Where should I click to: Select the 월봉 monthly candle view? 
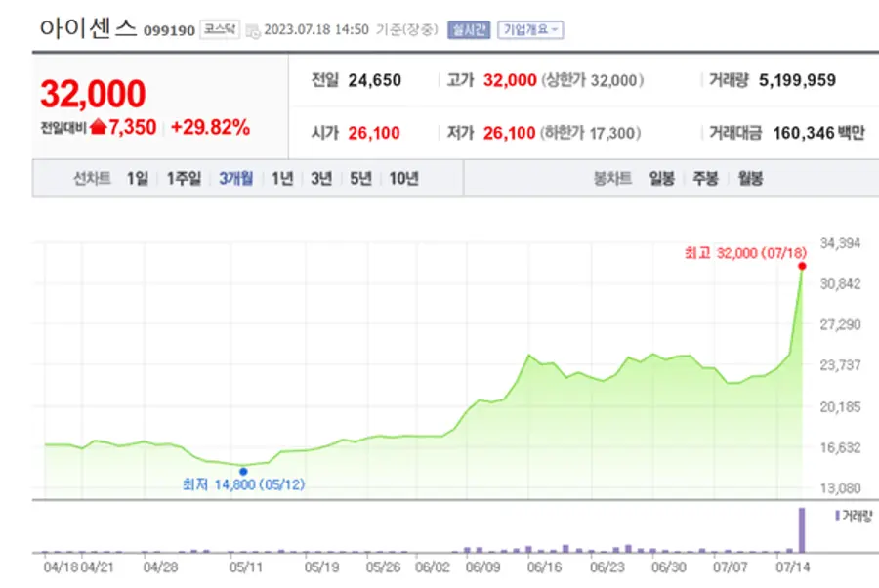(750, 179)
